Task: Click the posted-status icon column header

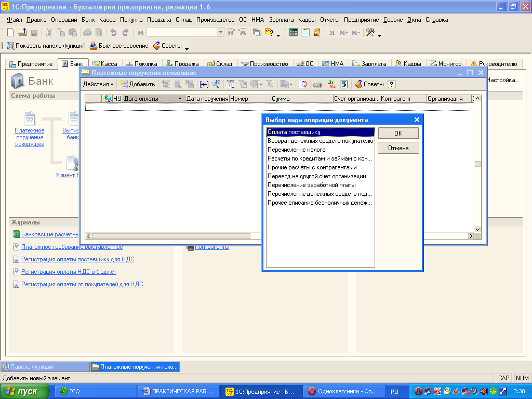Action: [108, 99]
